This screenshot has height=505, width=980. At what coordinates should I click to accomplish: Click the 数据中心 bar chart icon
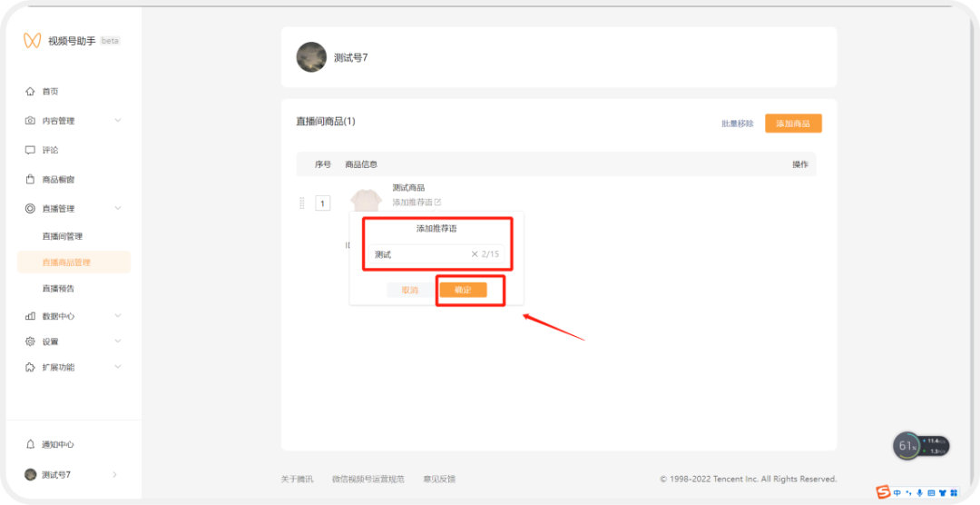point(30,316)
